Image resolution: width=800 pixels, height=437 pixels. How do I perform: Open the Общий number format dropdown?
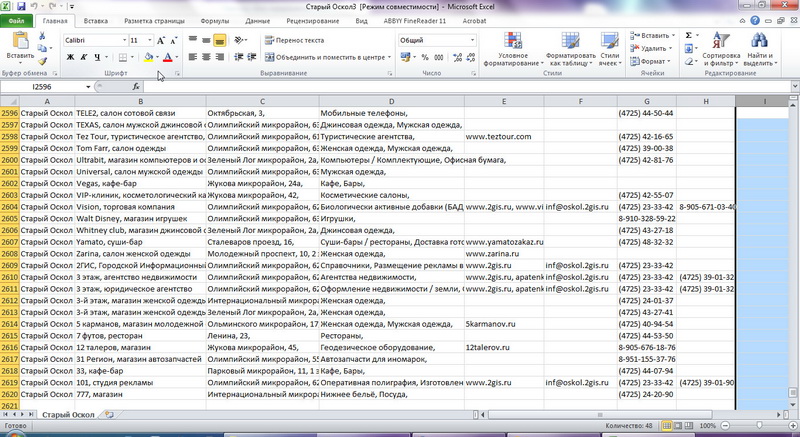[x=472, y=40]
